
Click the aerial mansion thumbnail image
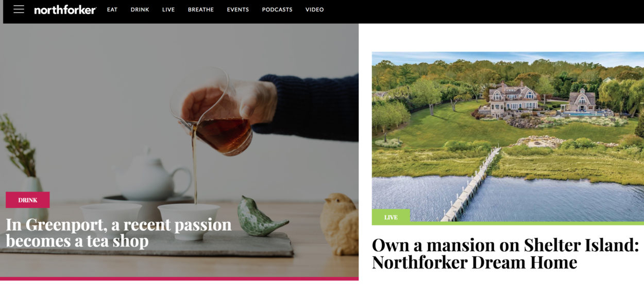tap(508, 137)
